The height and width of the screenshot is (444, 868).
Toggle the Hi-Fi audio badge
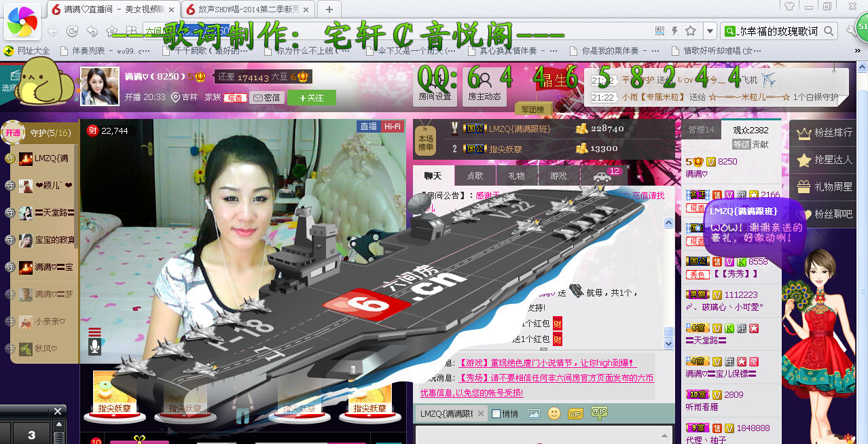pyautogui.click(x=392, y=126)
